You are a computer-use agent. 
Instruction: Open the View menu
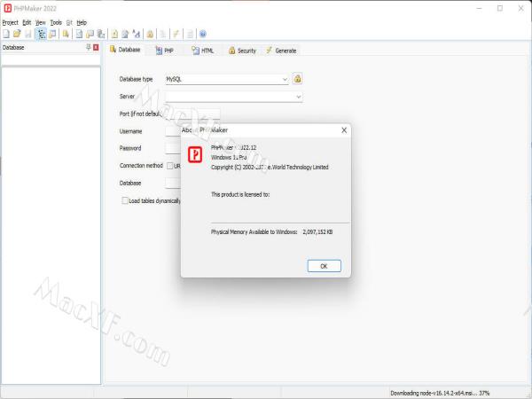click(x=41, y=22)
